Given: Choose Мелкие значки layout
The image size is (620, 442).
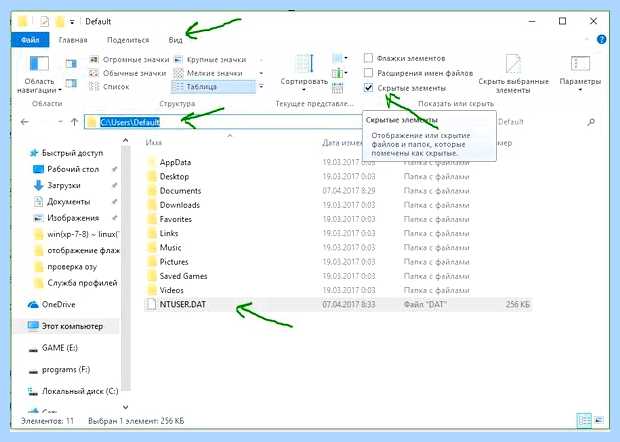Looking at the screenshot, I should click(208, 73).
